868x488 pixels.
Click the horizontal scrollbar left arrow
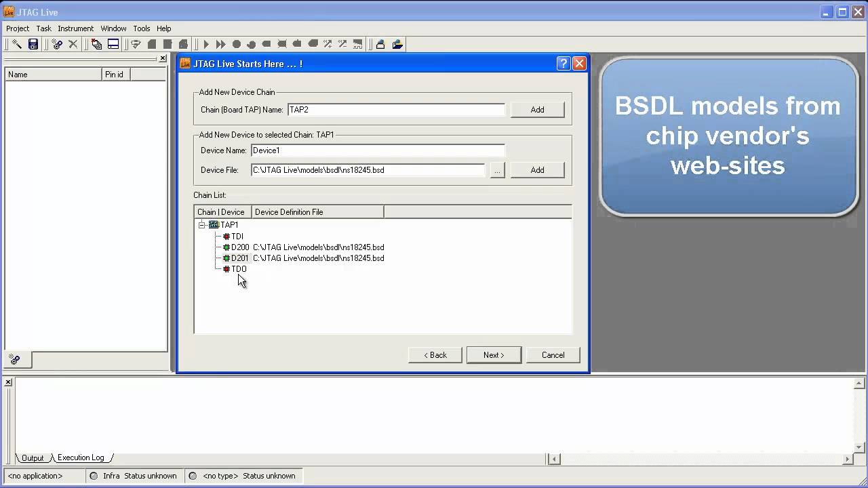pos(554,459)
